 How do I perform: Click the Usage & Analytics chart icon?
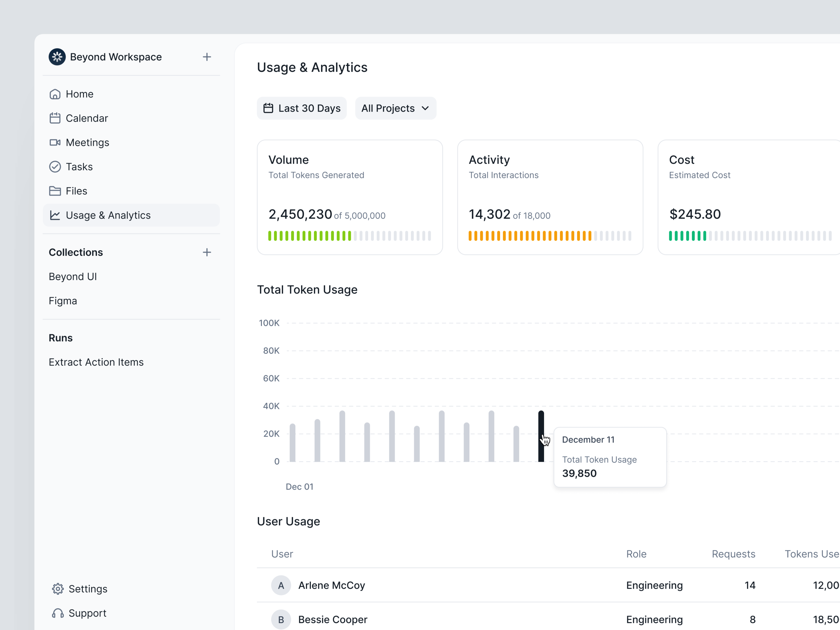pos(55,215)
